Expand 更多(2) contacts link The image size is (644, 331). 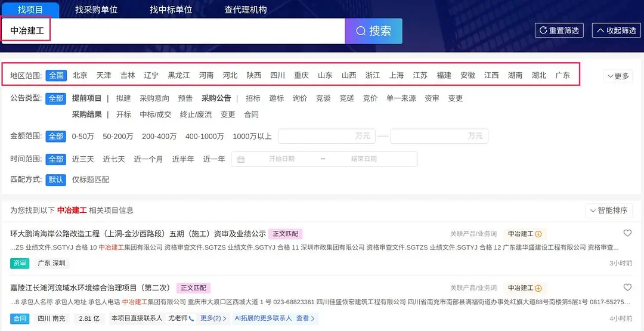[x=213, y=318]
